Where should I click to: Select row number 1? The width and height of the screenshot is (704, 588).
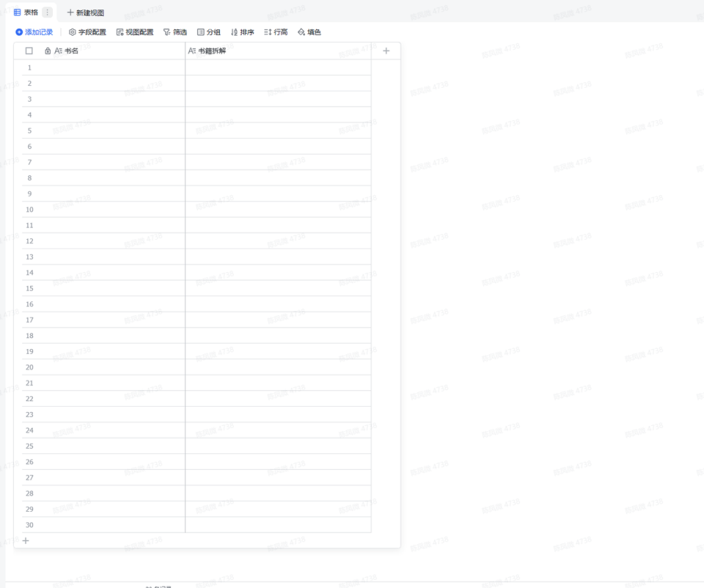(x=30, y=68)
